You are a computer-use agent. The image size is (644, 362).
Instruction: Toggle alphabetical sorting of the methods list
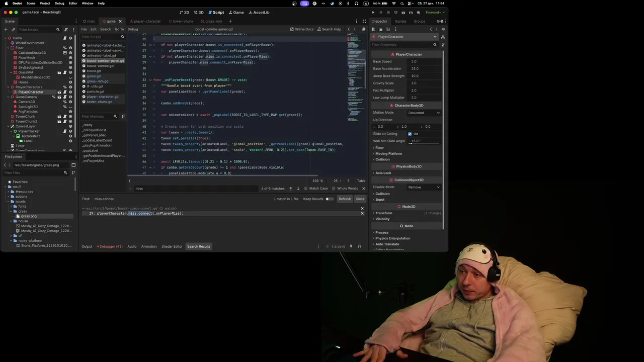point(123,117)
